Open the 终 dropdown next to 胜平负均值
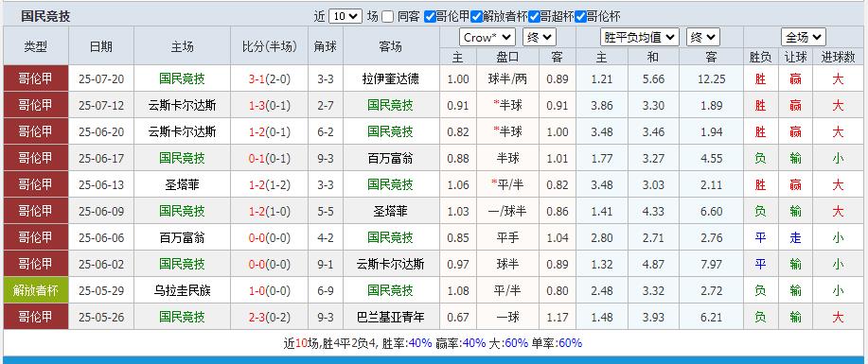This screenshot has height=364, width=868. [x=703, y=38]
